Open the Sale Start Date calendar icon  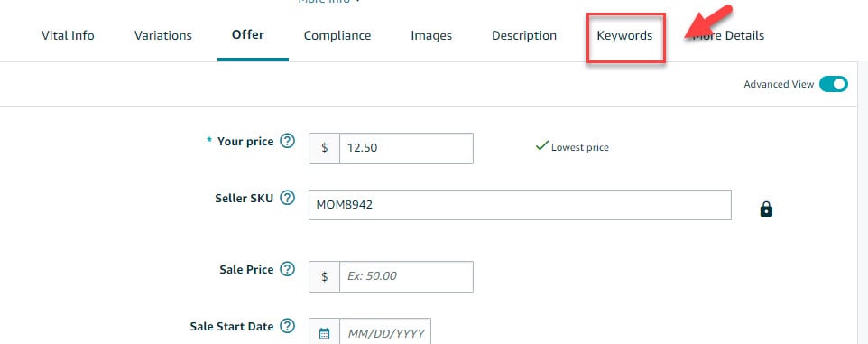tap(325, 333)
